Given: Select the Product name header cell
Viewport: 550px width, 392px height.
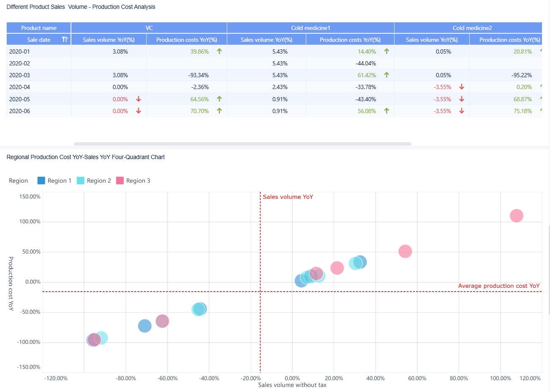Looking at the screenshot, I should (39, 27).
